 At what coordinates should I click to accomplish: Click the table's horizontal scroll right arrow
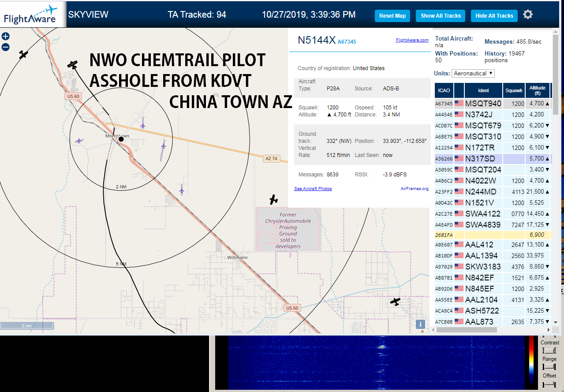pyautogui.click(x=548, y=330)
